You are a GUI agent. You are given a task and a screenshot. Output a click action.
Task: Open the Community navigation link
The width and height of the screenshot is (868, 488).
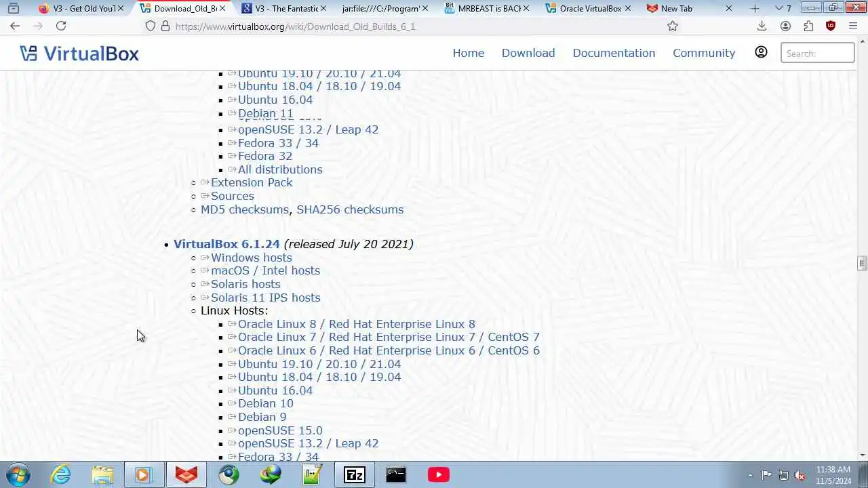[704, 53]
